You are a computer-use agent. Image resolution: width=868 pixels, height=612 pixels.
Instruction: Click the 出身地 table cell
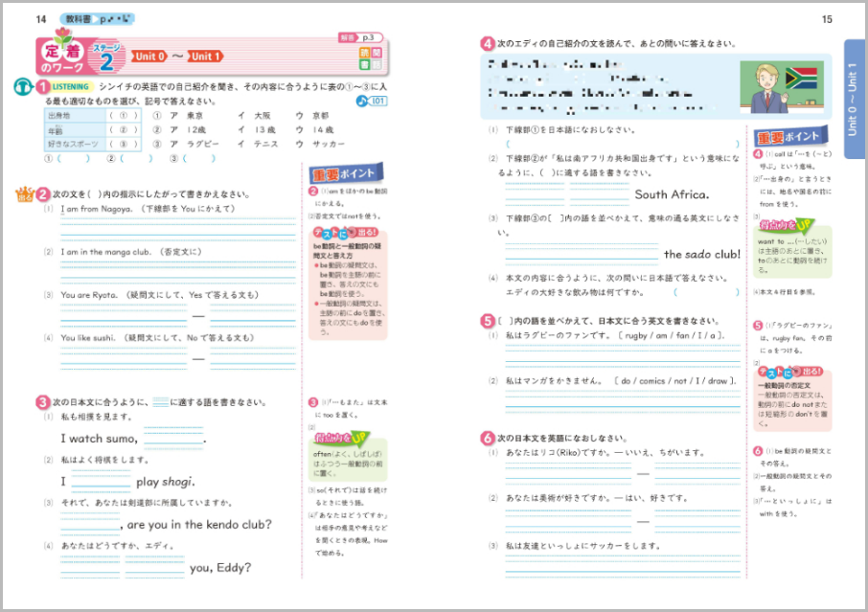76,116
